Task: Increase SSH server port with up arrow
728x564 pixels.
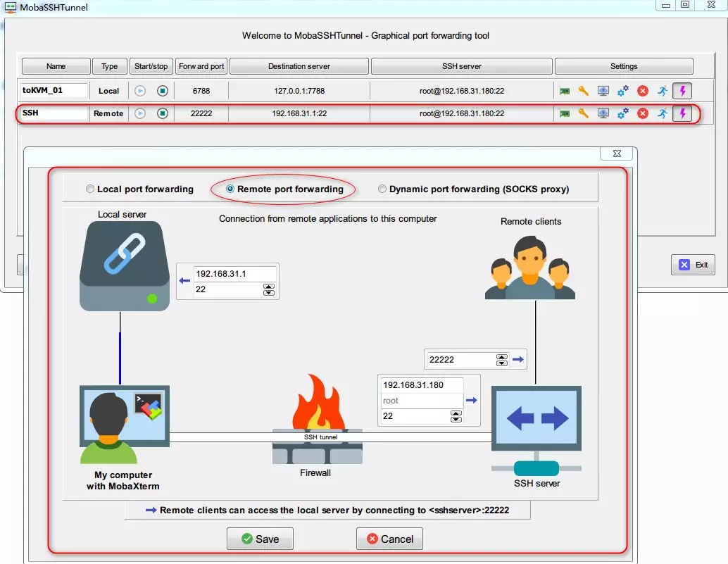Action: (456, 413)
